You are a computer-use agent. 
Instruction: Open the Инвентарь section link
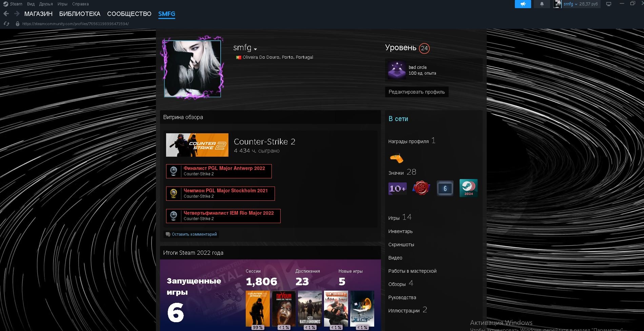point(400,231)
